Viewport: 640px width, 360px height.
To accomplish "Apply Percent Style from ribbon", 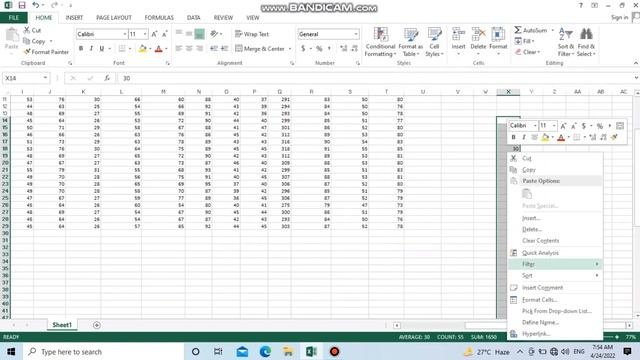I will coord(319,49).
